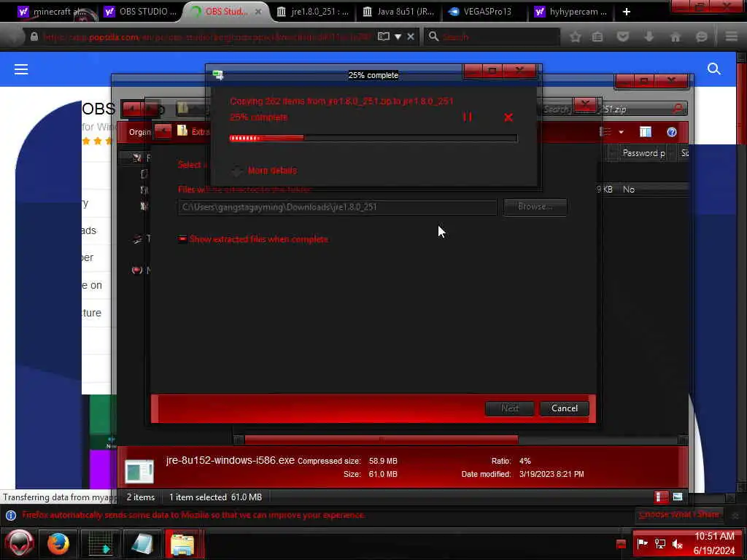747x560 pixels.
Task: Switch Explorer to details view button
Action: (x=661, y=497)
